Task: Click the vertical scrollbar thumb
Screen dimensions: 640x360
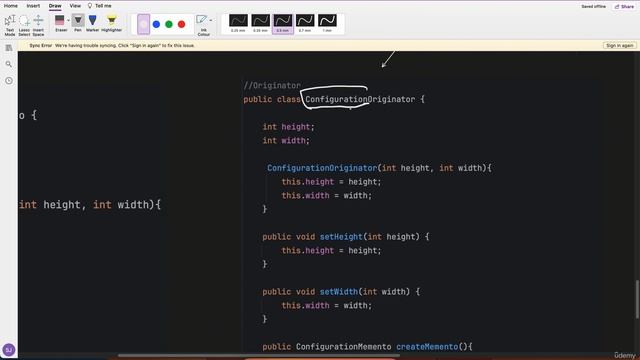Action: coord(637,299)
